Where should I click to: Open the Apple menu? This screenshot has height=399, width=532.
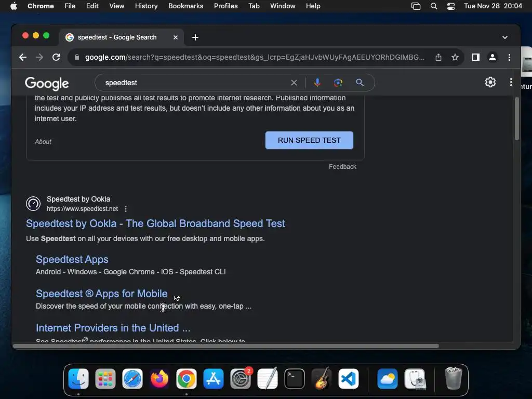tap(14, 6)
